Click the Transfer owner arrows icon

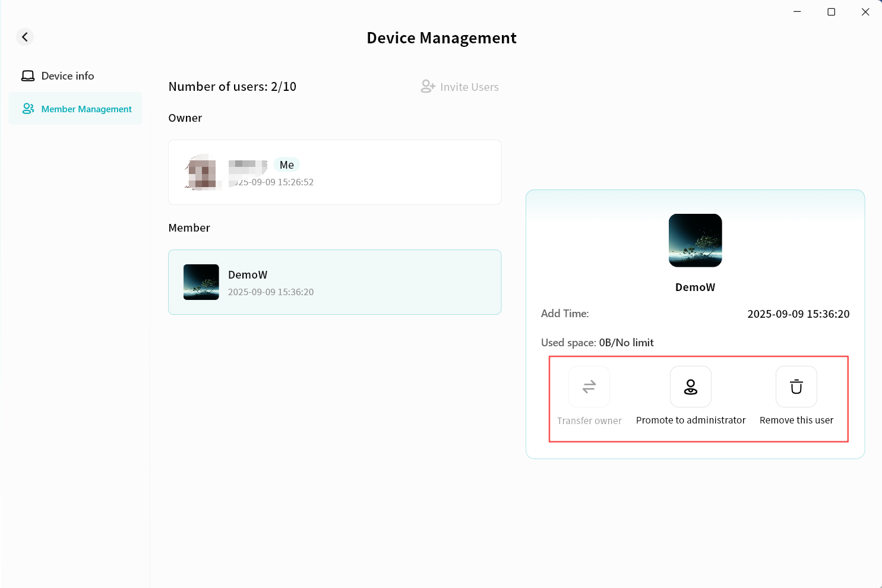[x=589, y=387]
